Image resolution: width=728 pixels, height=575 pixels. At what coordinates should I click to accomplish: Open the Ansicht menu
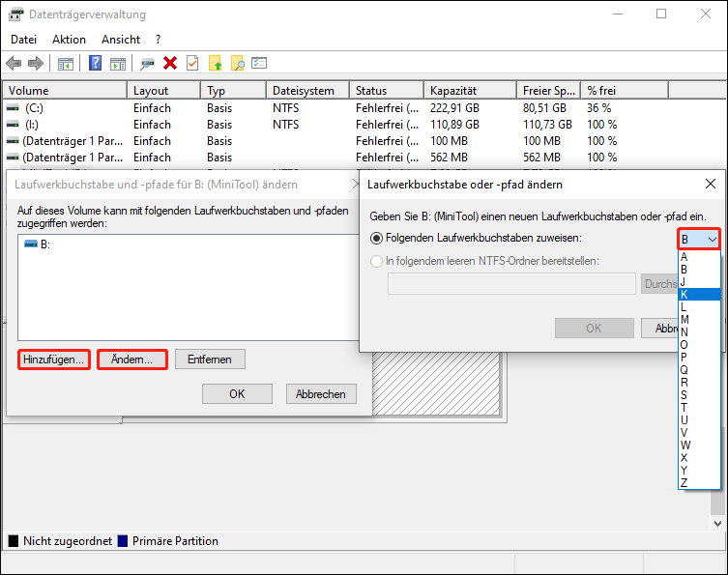click(121, 40)
